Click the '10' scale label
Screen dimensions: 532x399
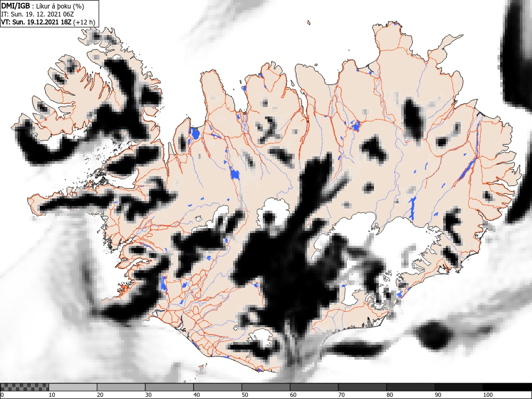coord(52,395)
